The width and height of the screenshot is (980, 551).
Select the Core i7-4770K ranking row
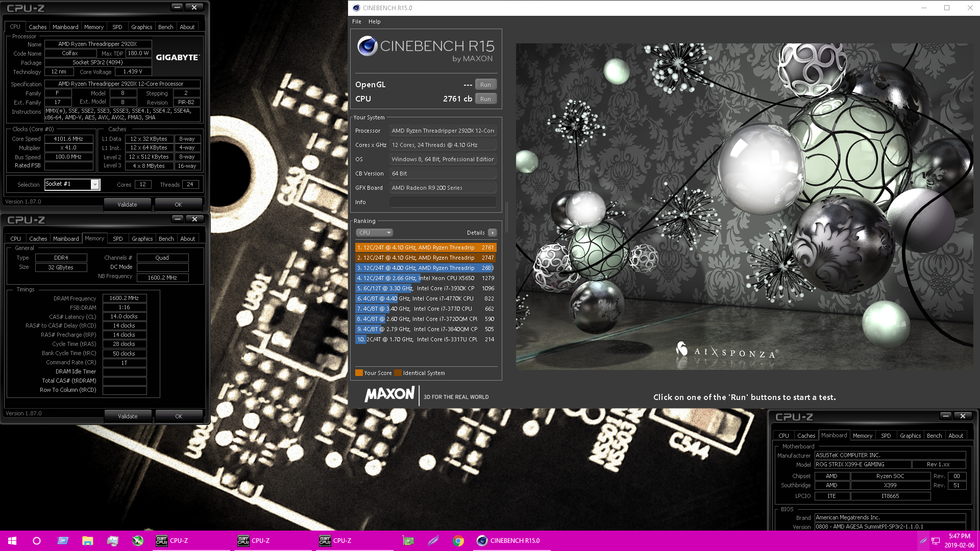(426, 298)
